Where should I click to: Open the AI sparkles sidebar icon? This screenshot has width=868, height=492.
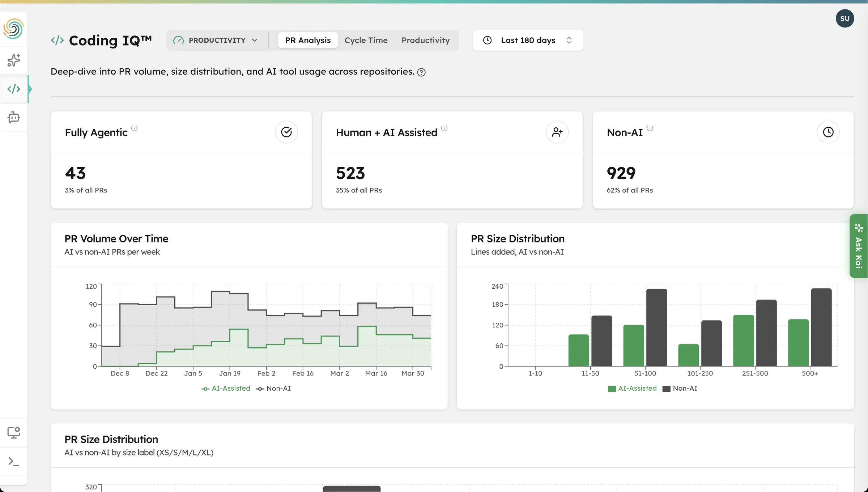coord(14,60)
